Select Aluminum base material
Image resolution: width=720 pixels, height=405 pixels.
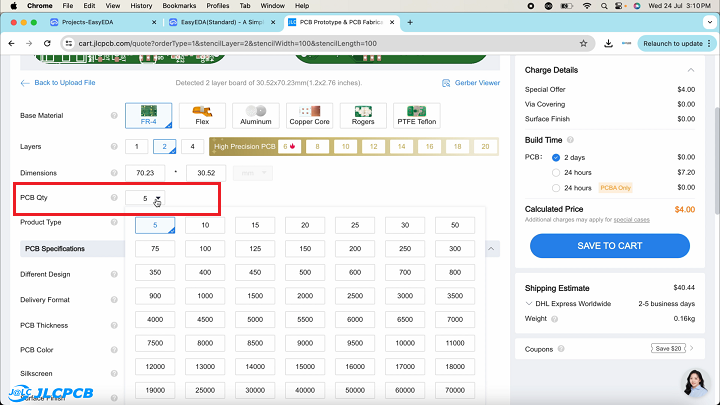pyautogui.click(x=256, y=115)
